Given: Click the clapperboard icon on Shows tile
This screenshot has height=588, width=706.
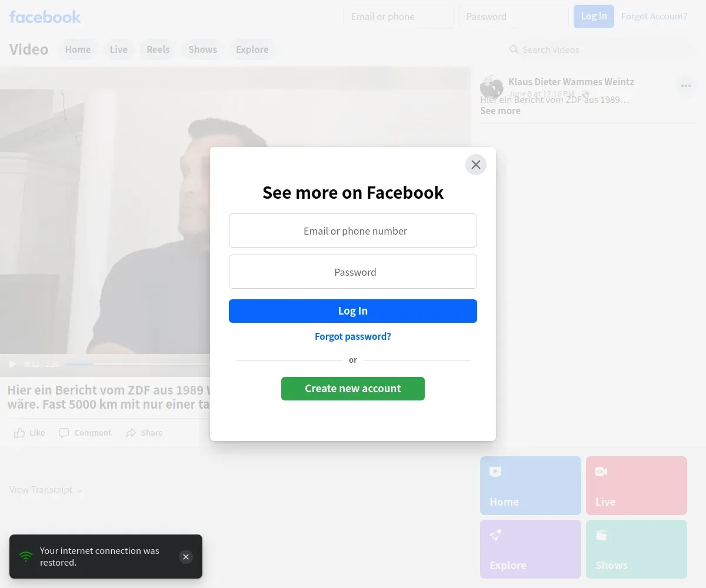Looking at the screenshot, I should click(x=601, y=535).
